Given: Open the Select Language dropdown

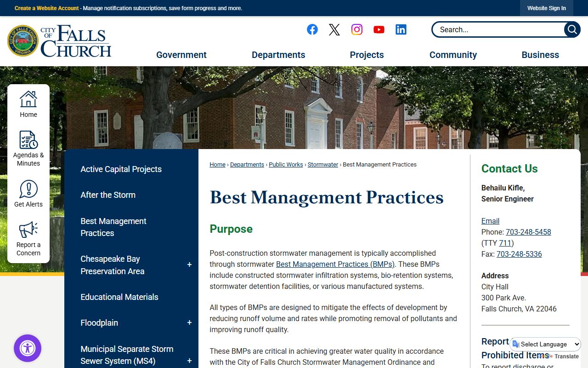Looking at the screenshot, I should [x=545, y=344].
